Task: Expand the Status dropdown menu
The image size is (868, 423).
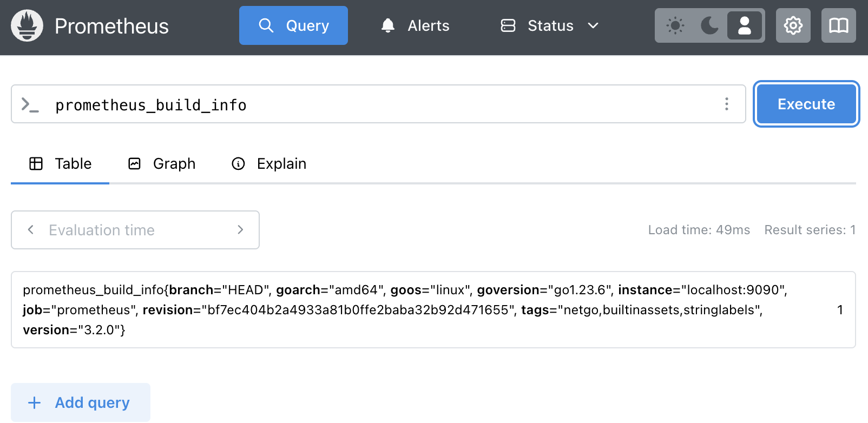Action: coord(550,25)
